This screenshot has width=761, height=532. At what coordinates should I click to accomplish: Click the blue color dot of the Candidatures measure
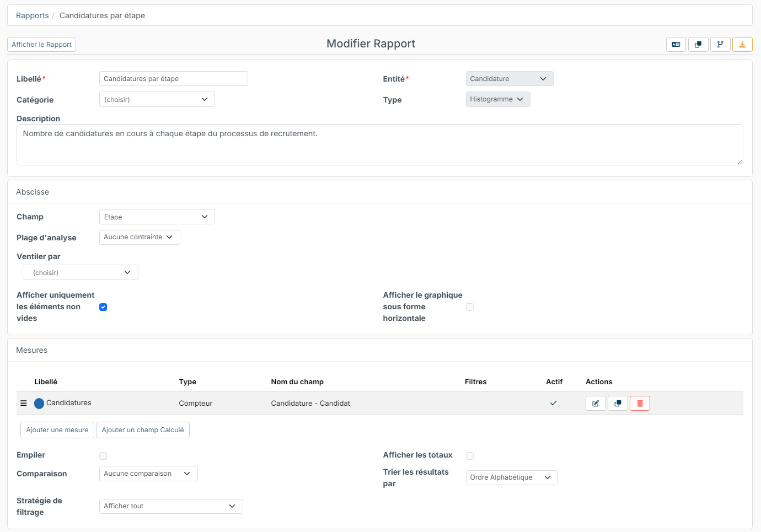pyautogui.click(x=39, y=404)
